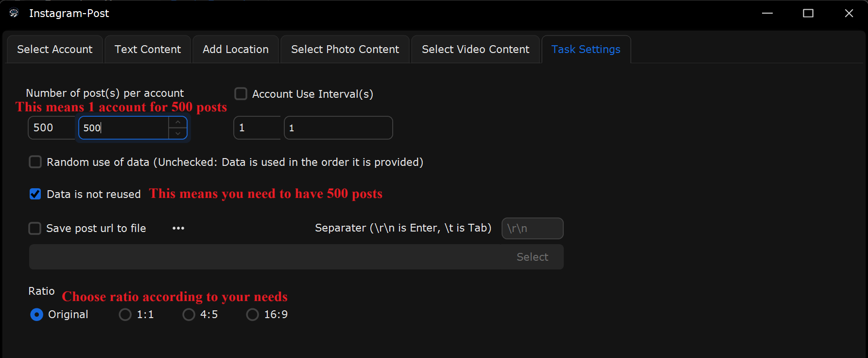
Task: Pick the 16:9 ratio radio button
Action: click(x=252, y=315)
